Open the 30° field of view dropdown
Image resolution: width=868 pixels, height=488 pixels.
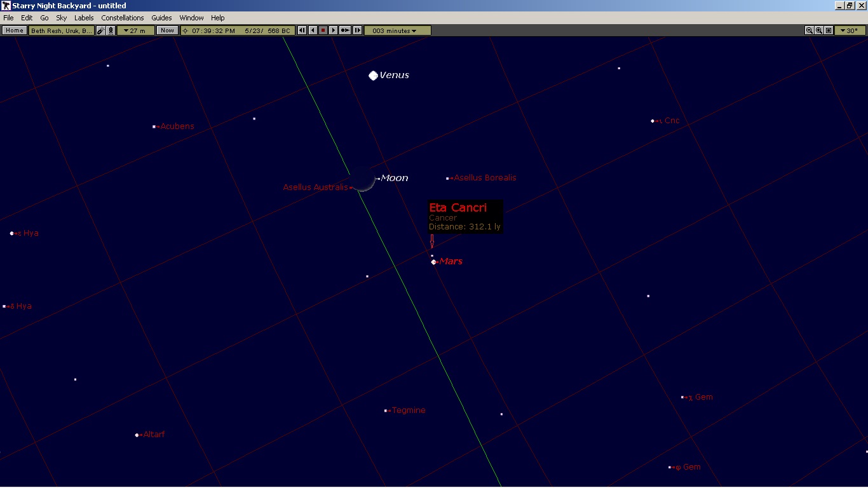coord(850,30)
